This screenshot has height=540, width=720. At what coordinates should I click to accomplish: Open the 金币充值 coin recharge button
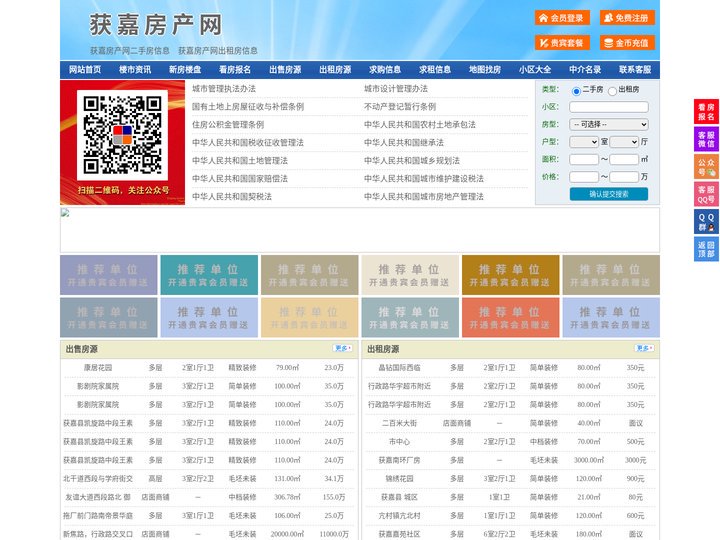[627, 43]
